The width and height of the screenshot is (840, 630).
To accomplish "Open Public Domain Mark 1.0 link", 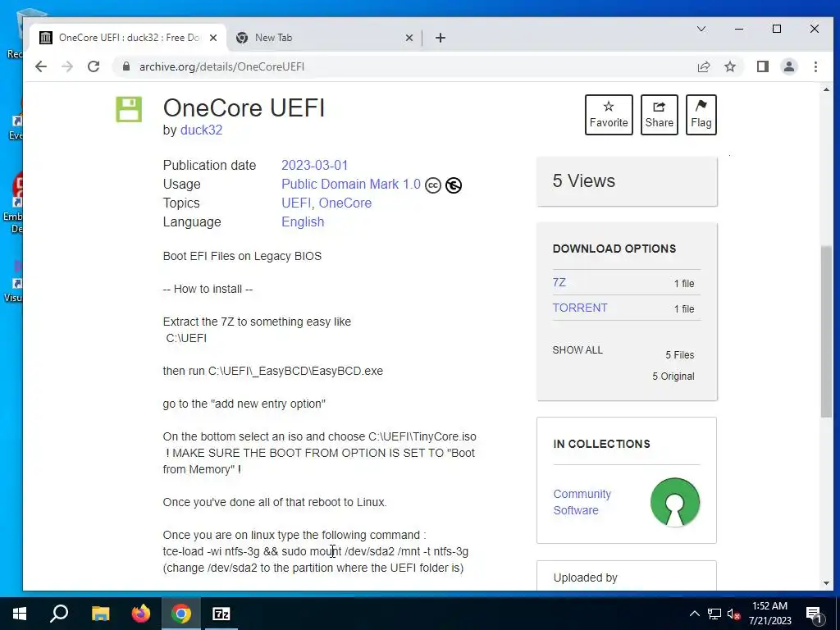I will click(351, 185).
